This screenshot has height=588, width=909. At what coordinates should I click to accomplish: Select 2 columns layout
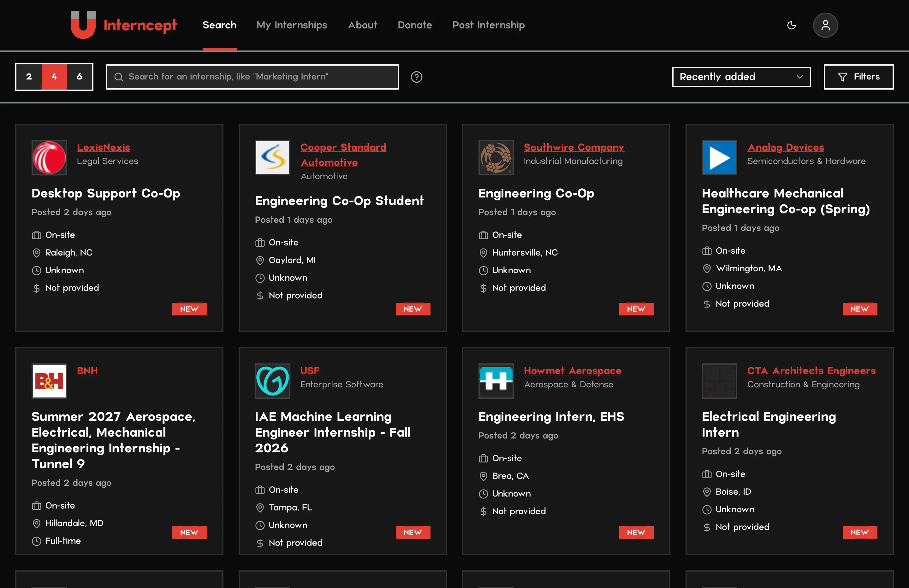(x=29, y=77)
